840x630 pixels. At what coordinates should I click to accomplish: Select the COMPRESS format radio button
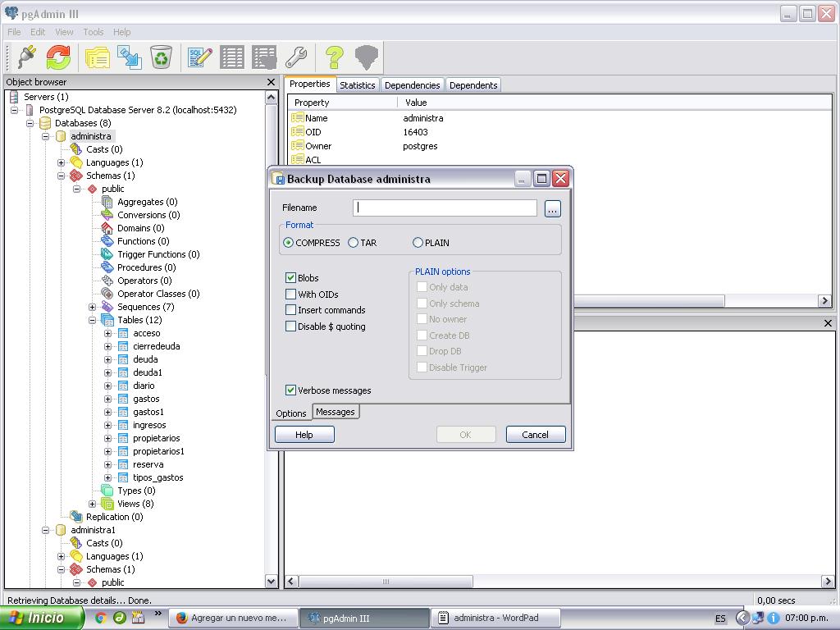coord(288,243)
